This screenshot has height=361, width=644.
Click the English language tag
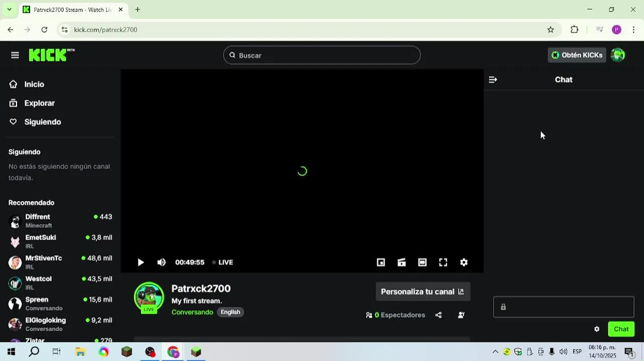point(230,312)
